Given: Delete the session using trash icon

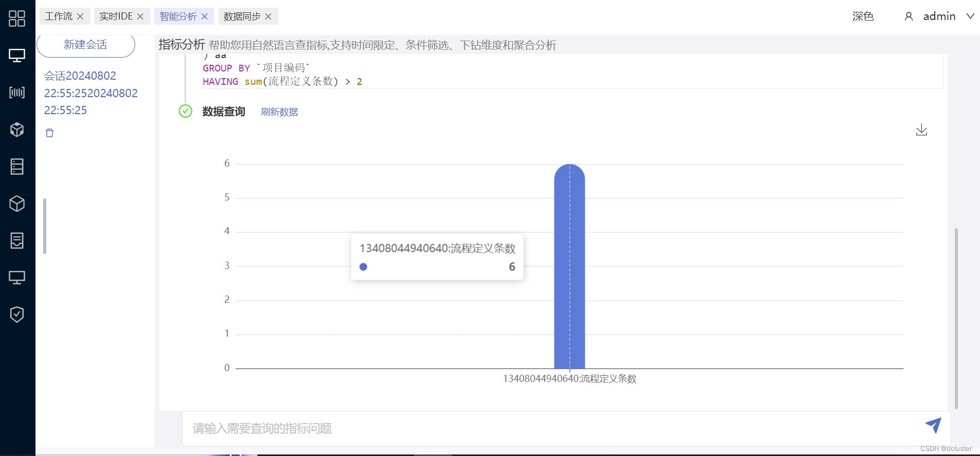Looking at the screenshot, I should click(49, 133).
